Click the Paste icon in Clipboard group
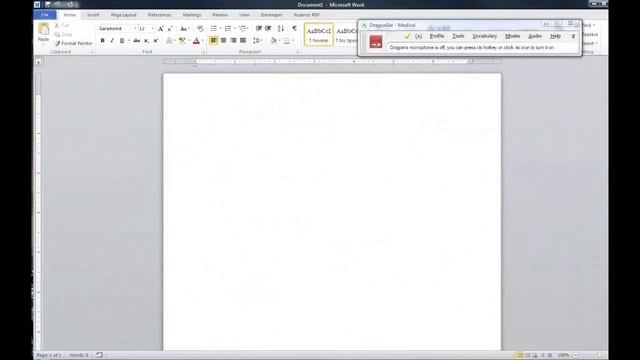640x360 pixels. tap(43, 29)
